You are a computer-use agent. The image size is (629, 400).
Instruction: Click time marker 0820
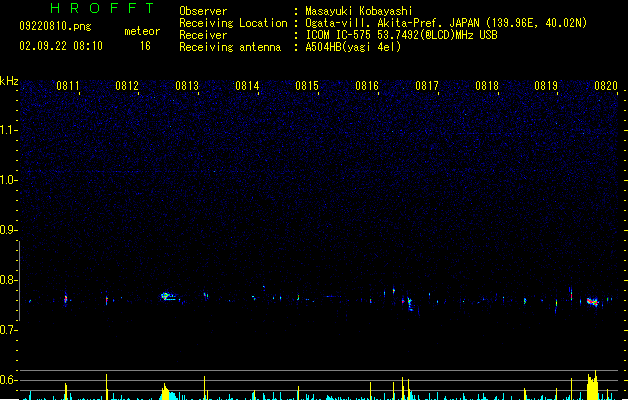(606, 86)
